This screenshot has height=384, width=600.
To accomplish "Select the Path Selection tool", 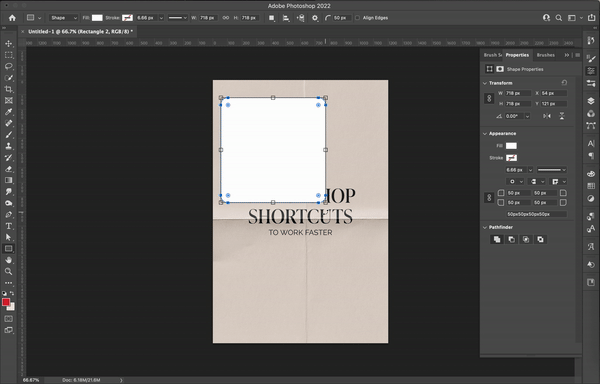I will 8,237.
